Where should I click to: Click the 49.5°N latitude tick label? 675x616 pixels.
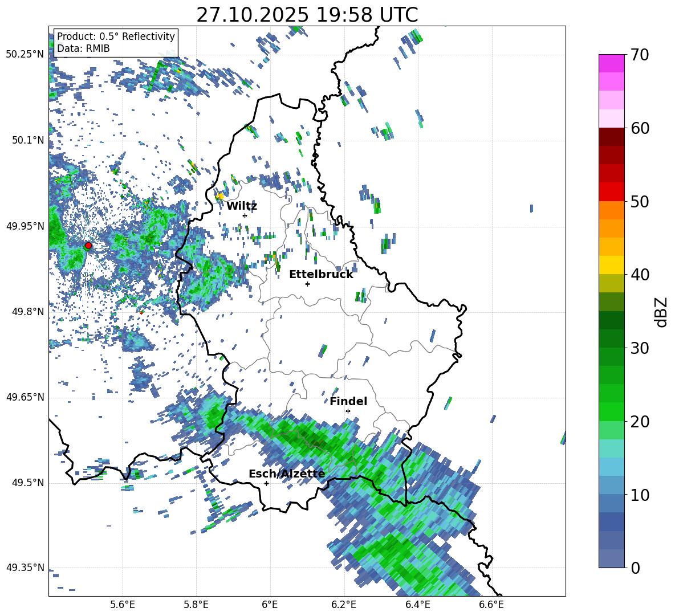(x=29, y=483)
